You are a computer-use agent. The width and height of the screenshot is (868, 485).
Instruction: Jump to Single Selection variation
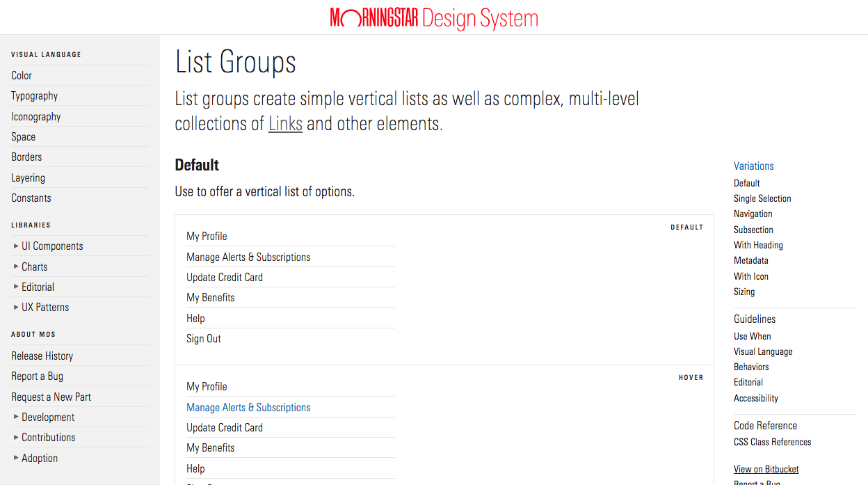coord(762,198)
